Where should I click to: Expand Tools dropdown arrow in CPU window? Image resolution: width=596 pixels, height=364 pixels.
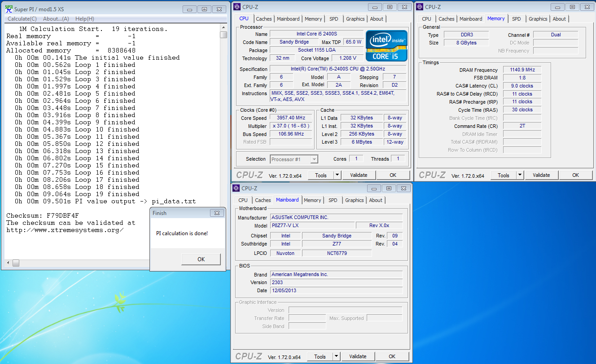337,175
